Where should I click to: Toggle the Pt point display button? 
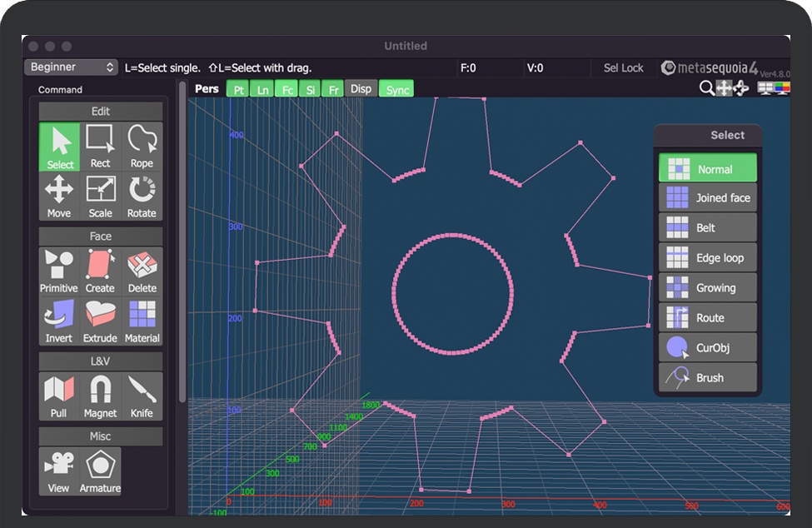pos(239,89)
